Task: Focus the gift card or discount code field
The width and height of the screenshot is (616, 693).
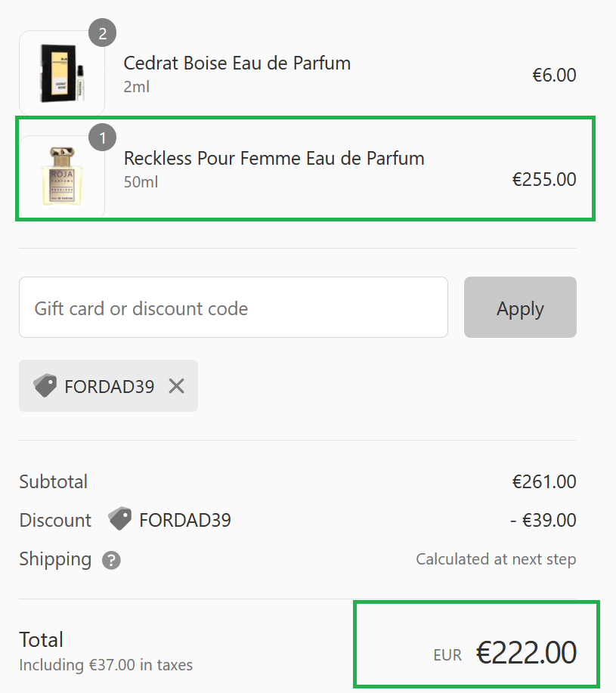Action: pyautogui.click(x=233, y=308)
